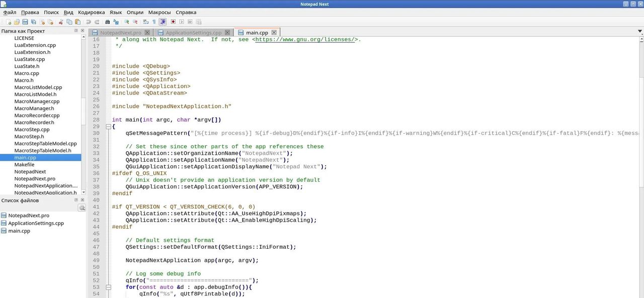The width and height of the screenshot is (644, 298).
Task: Open the Макросы menu
Action: coord(159,12)
